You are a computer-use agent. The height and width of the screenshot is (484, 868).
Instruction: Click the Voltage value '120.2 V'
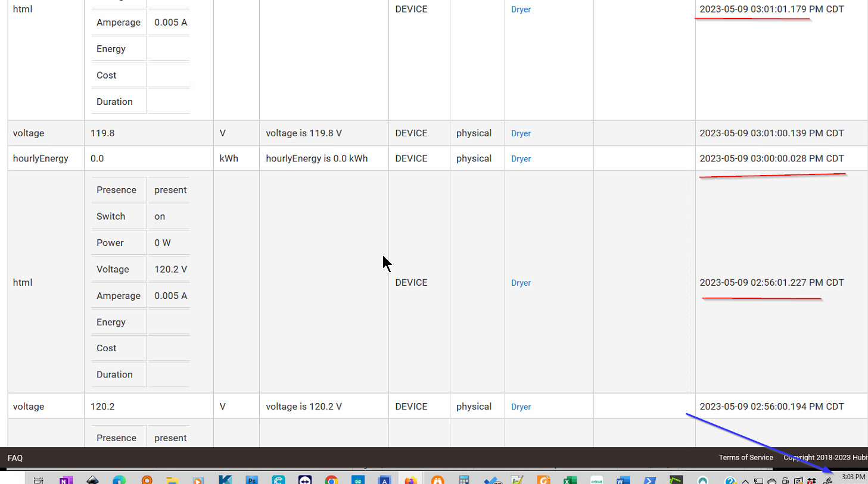(170, 269)
